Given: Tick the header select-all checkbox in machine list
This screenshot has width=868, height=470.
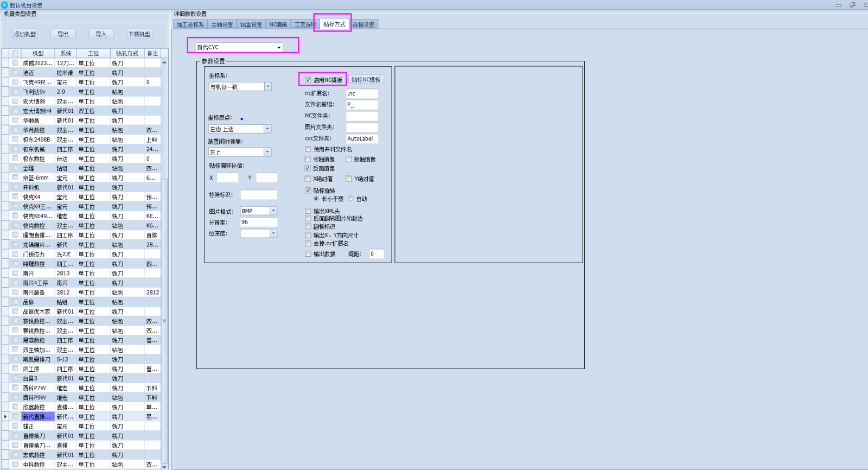Looking at the screenshot, I should click(x=15, y=53).
